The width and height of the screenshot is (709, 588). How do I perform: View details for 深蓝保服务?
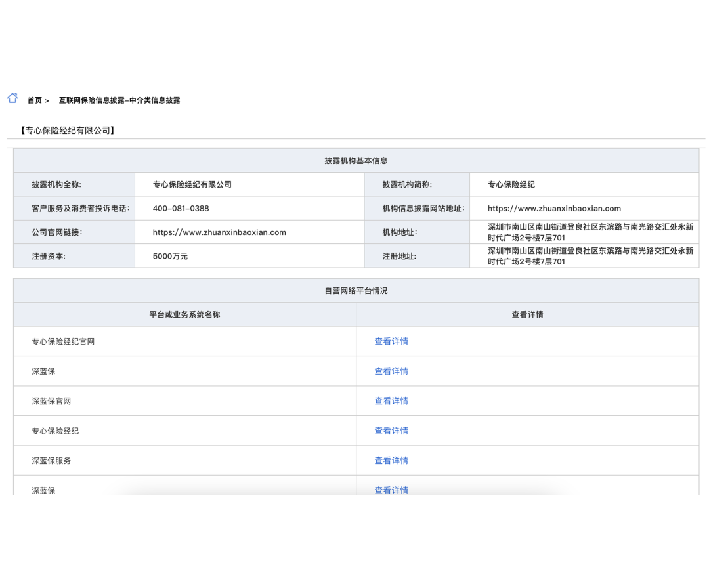coord(391,461)
